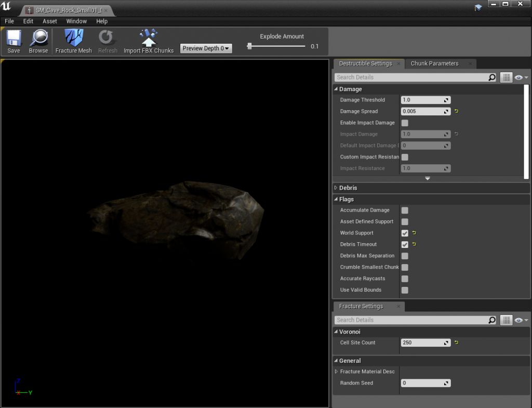Enable Debris Max Separation flag

click(405, 256)
